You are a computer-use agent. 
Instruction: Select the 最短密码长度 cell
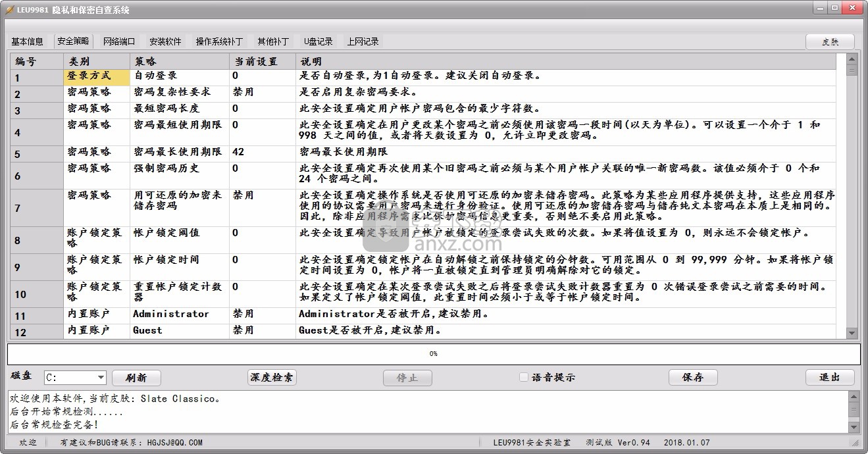(x=180, y=111)
